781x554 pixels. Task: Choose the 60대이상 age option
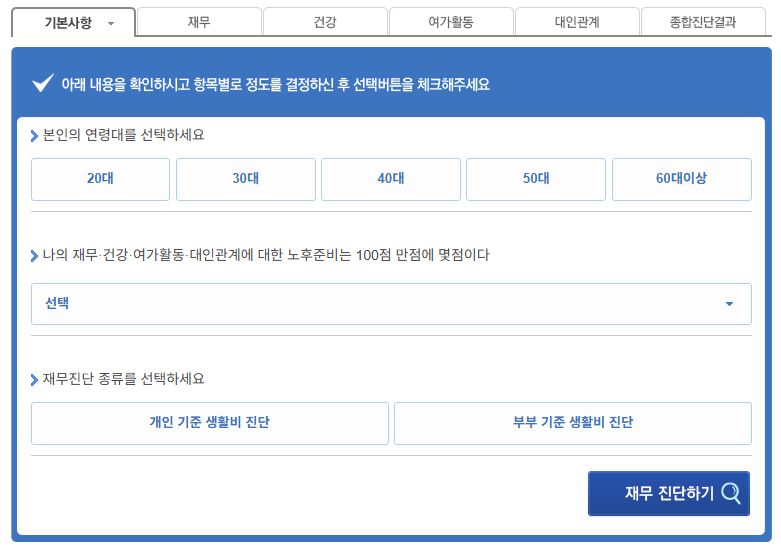[x=682, y=179]
